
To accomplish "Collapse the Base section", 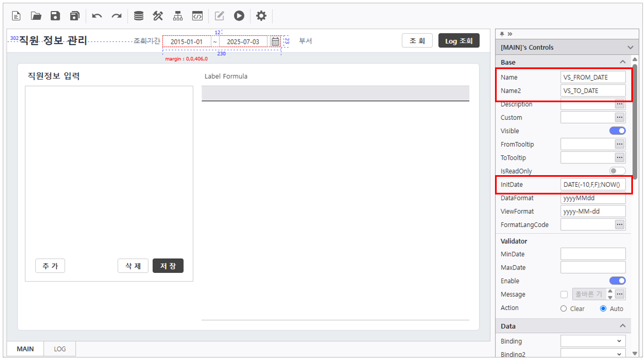I will tap(622, 62).
